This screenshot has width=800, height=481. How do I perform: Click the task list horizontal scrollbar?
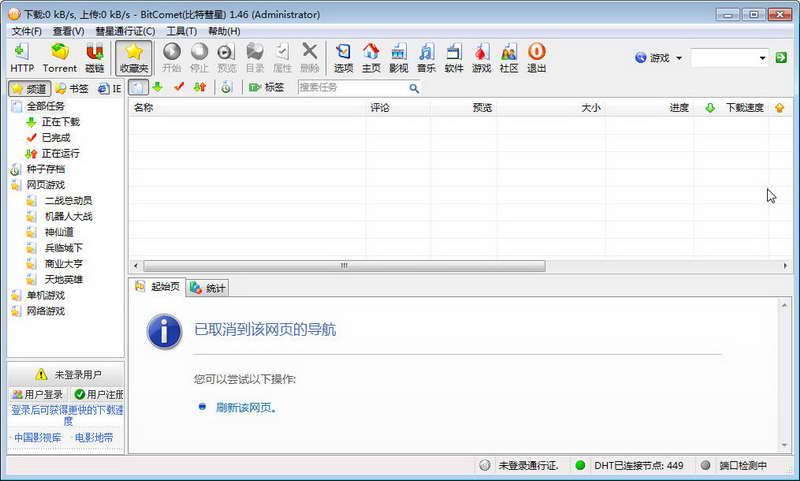(x=344, y=266)
